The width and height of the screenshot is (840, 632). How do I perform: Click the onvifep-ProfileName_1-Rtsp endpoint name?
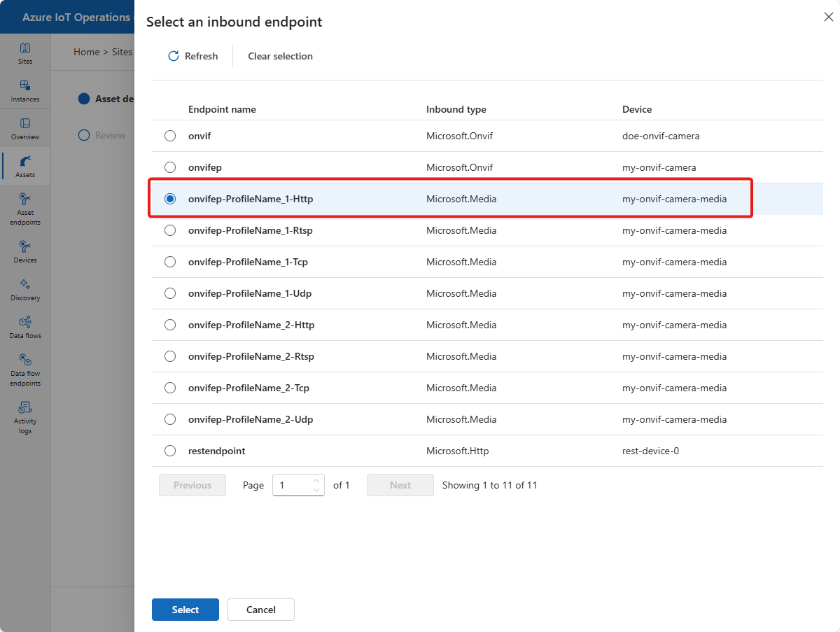point(251,230)
